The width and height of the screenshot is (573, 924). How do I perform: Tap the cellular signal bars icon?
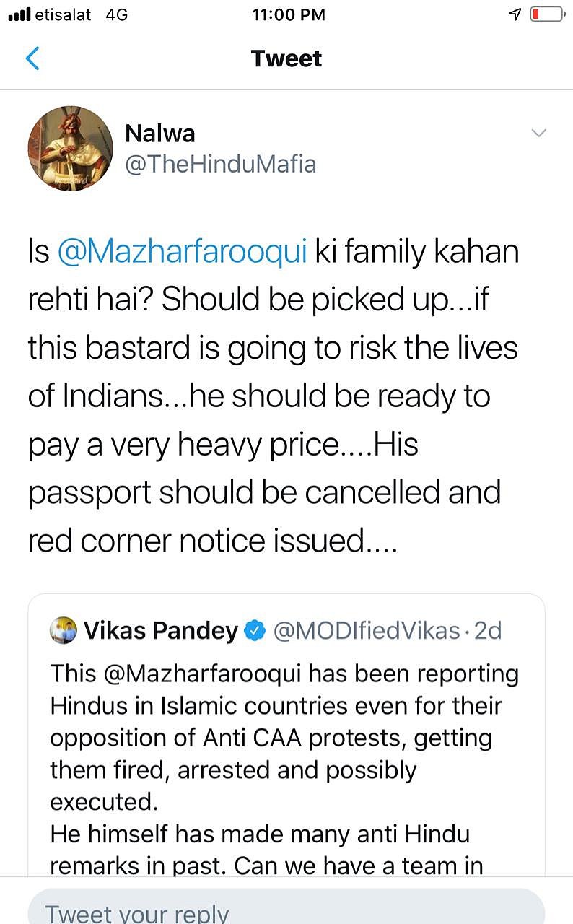(x=18, y=14)
